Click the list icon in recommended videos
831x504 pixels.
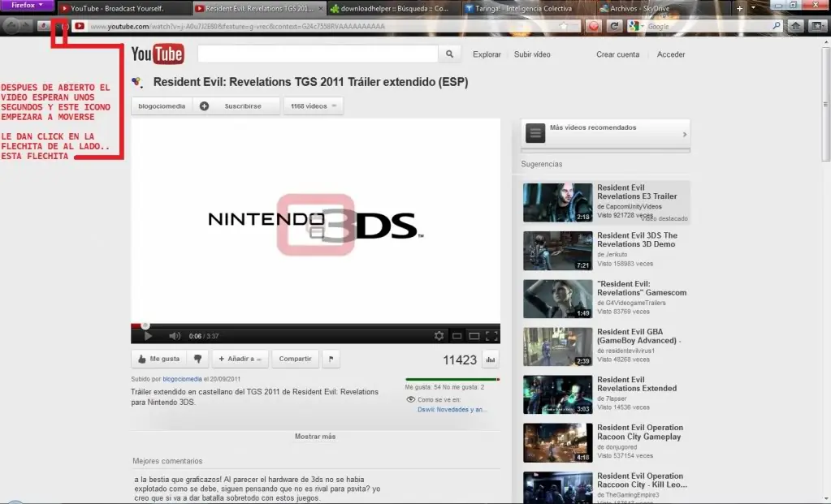tap(535, 133)
